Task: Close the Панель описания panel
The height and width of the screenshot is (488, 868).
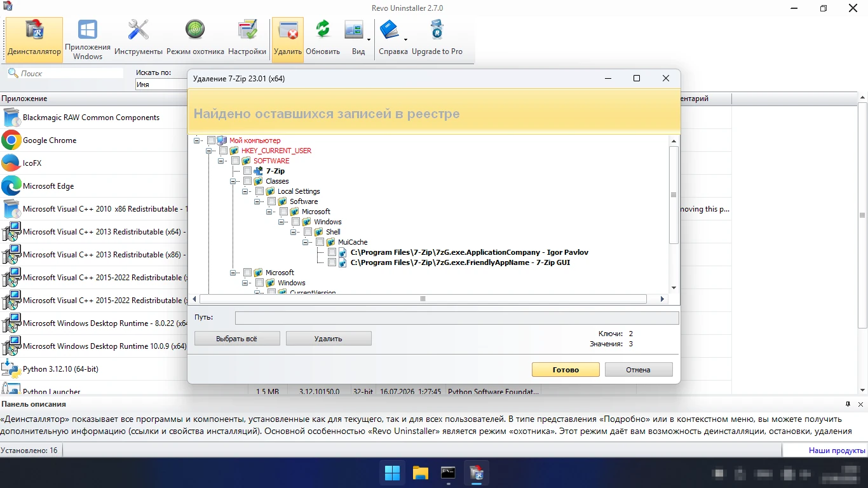Action: pos(861,404)
